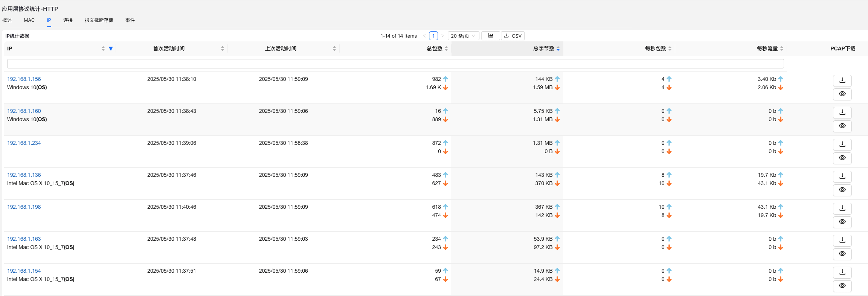The height and width of the screenshot is (296, 868).
Task: View packet details for 192.168.1.234 via eye icon
Action: click(x=842, y=158)
